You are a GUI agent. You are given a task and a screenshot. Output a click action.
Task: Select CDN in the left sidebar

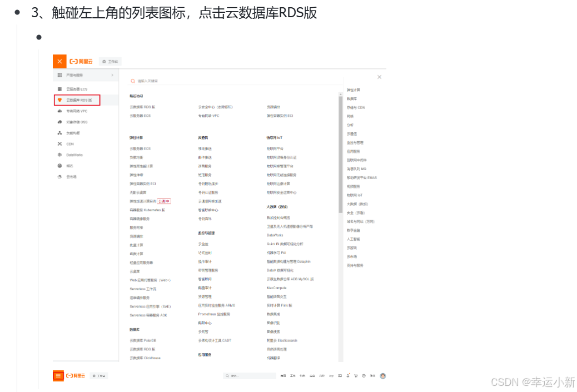70,144
